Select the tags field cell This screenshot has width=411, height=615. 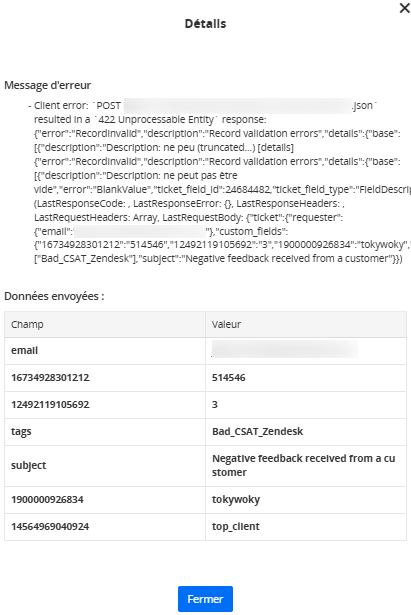pos(105,432)
